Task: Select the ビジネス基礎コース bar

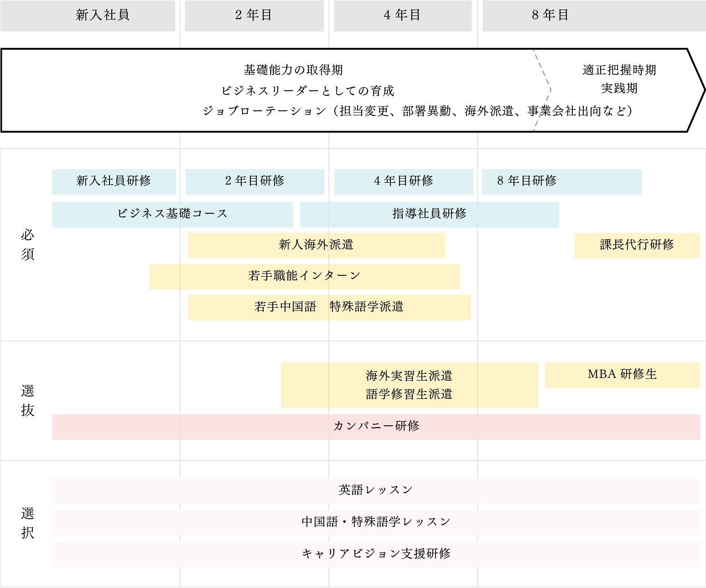Action: [172, 213]
